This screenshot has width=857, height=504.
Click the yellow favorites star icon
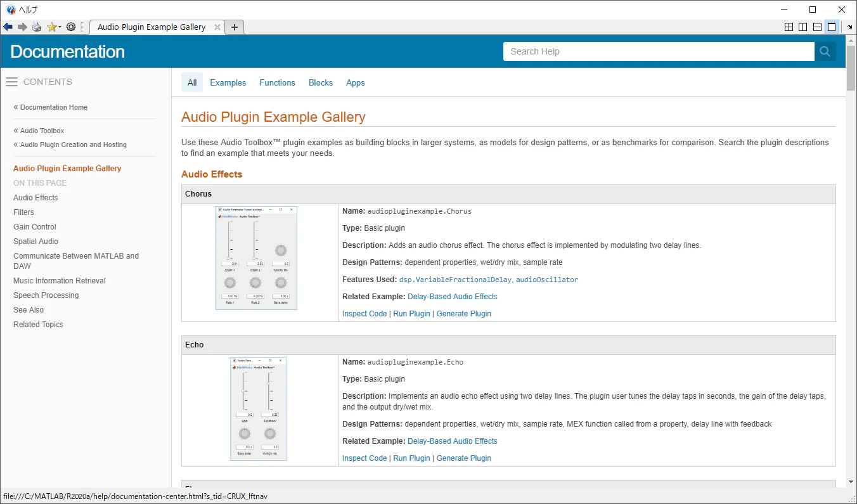point(51,27)
